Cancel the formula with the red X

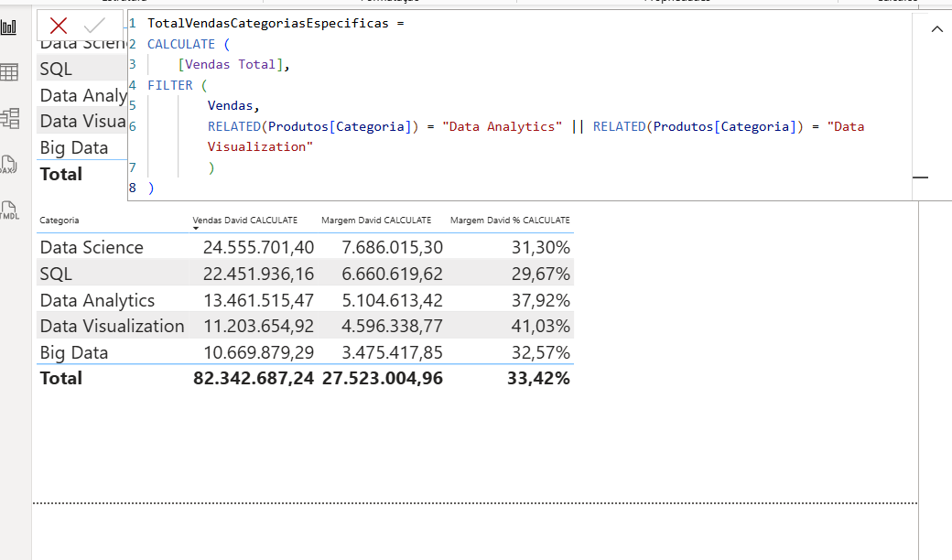pos(59,26)
